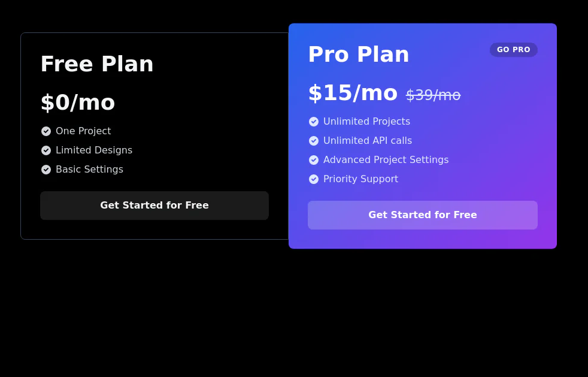The image size is (588, 377).
Task: Click the $15/mo price text
Action: [x=353, y=93]
